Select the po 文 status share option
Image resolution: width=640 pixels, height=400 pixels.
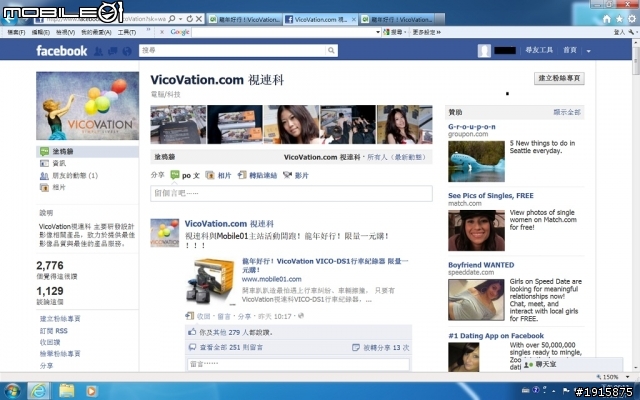click(x=185, y=175)
